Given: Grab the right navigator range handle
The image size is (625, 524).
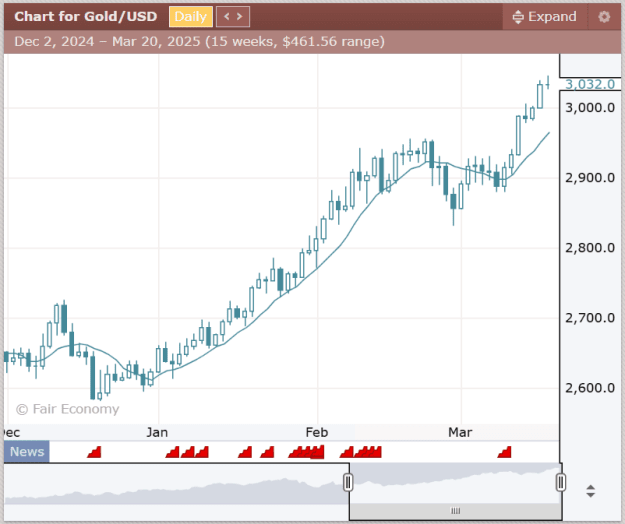Looking at the screenshot, I should (561, 482).
